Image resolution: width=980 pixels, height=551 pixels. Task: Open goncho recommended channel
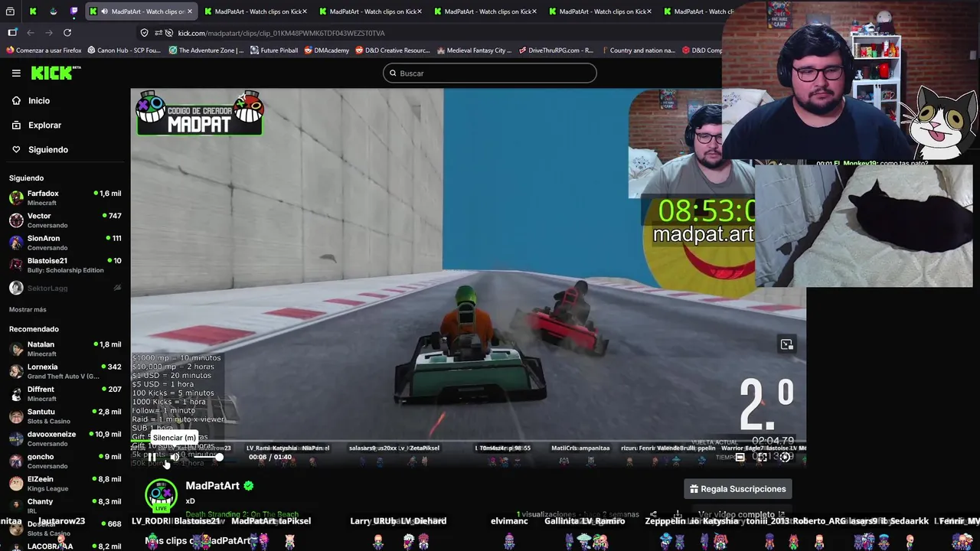point(65,461)
